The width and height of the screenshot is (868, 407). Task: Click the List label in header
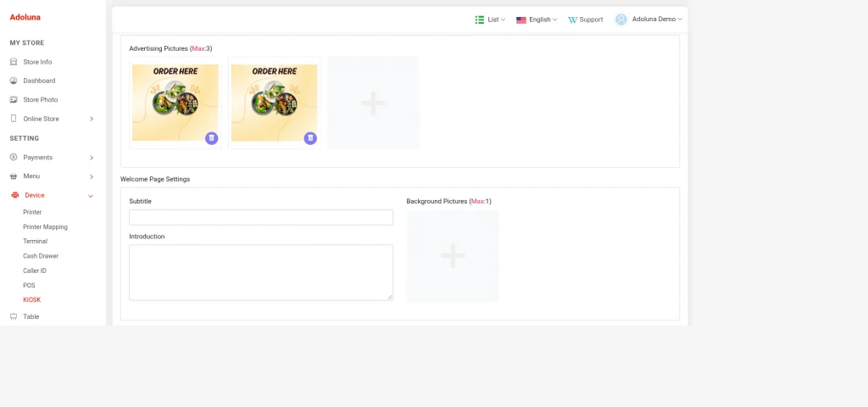[493, 20]
